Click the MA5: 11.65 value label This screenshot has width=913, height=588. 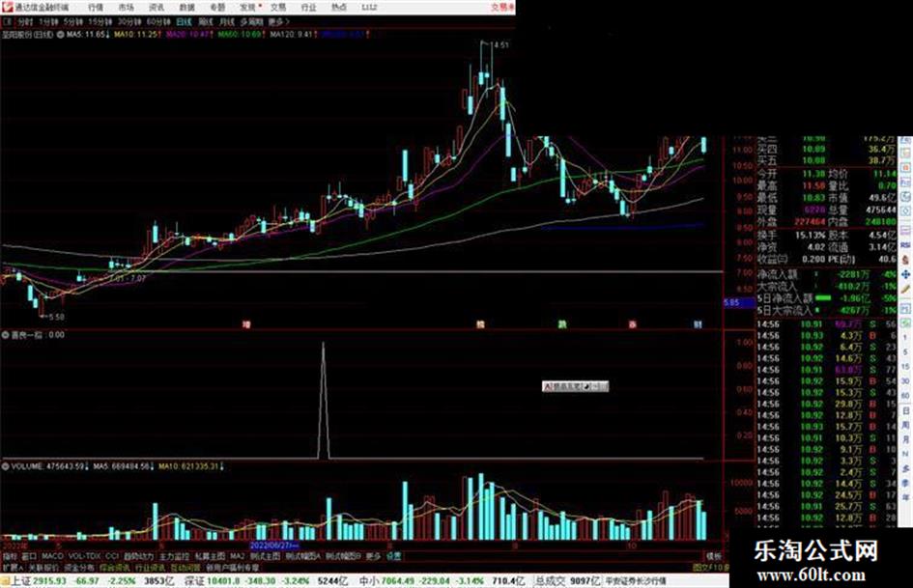pyautogui.click(x=88, y=35)
